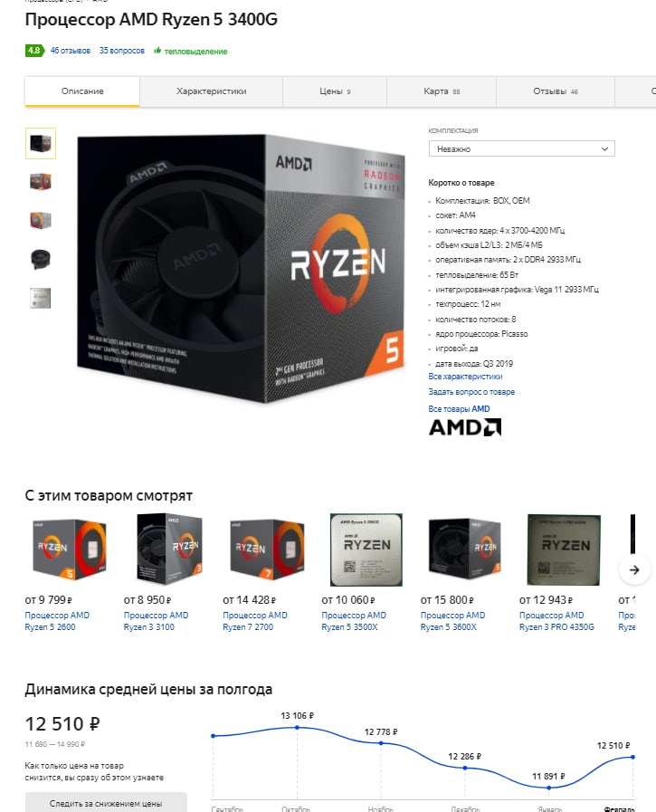Open the 46 отзывов link
This screenshot has width=656, height=812.
(71, 51)
